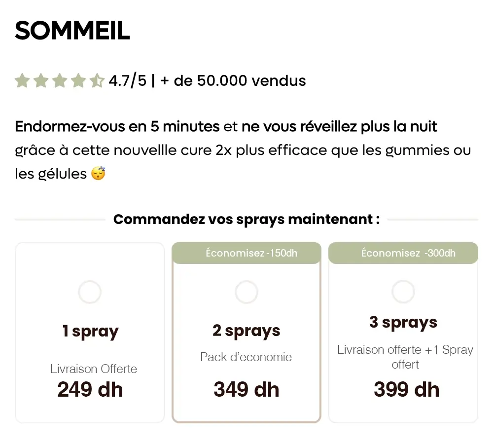Click the half-filled fifth star

coord(97,80)
